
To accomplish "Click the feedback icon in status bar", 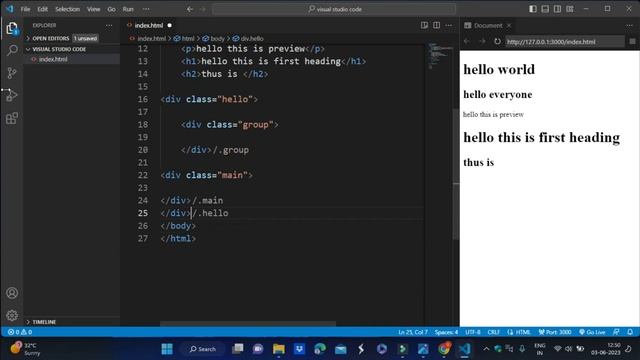I will point(616,332).
